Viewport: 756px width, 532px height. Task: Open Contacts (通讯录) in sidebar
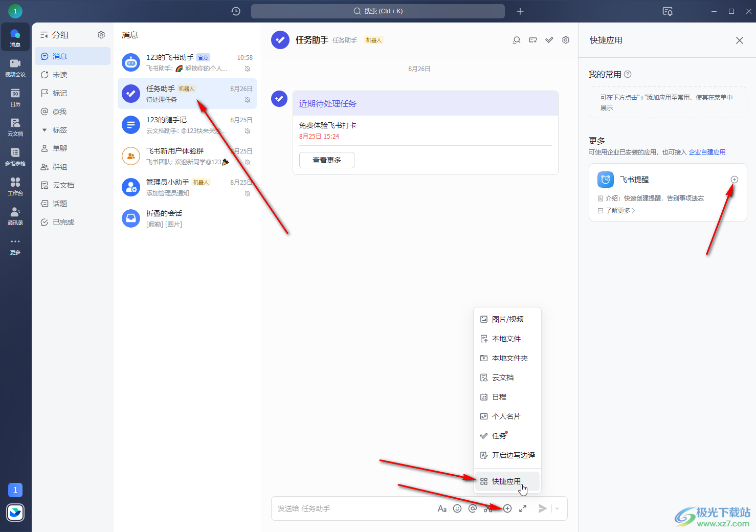click(15, 215)
